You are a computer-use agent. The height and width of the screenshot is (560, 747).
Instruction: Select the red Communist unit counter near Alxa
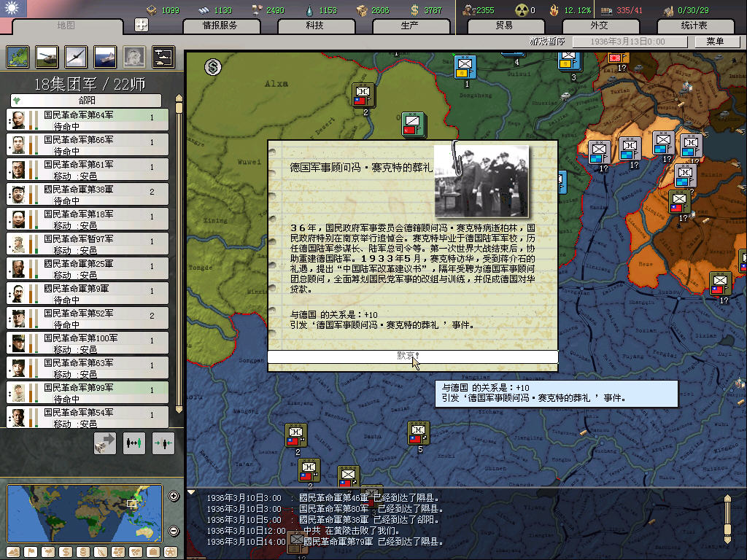(413, 124)
